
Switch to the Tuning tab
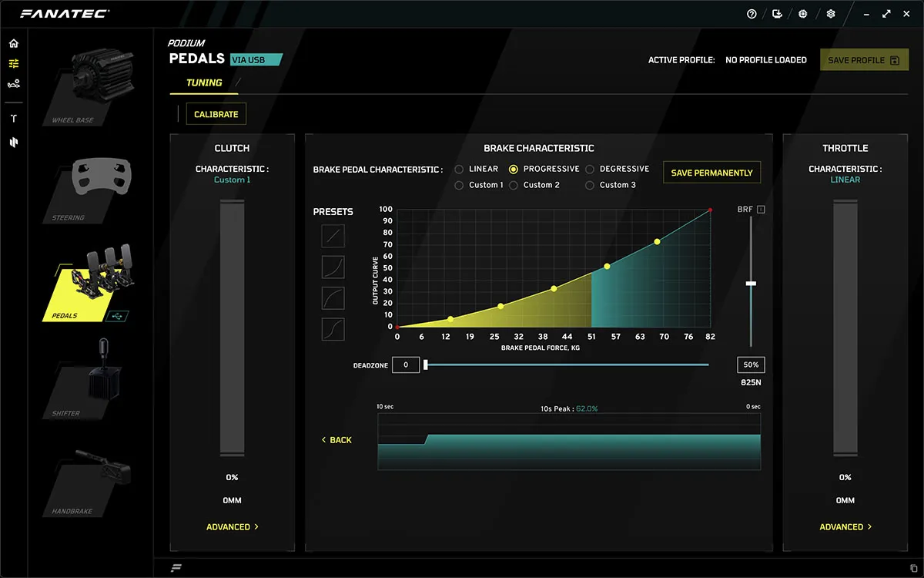[x=204, y=82]
